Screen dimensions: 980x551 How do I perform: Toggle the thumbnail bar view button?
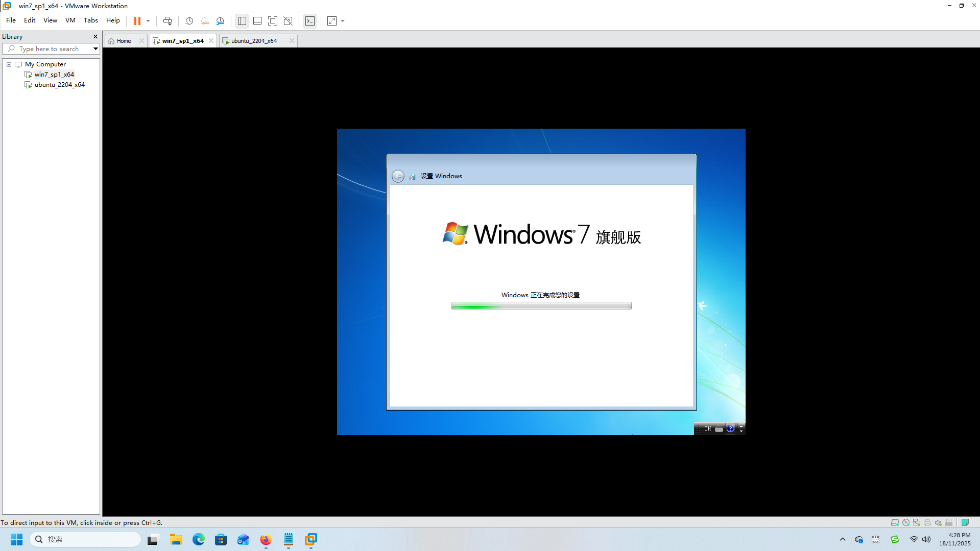257,21
